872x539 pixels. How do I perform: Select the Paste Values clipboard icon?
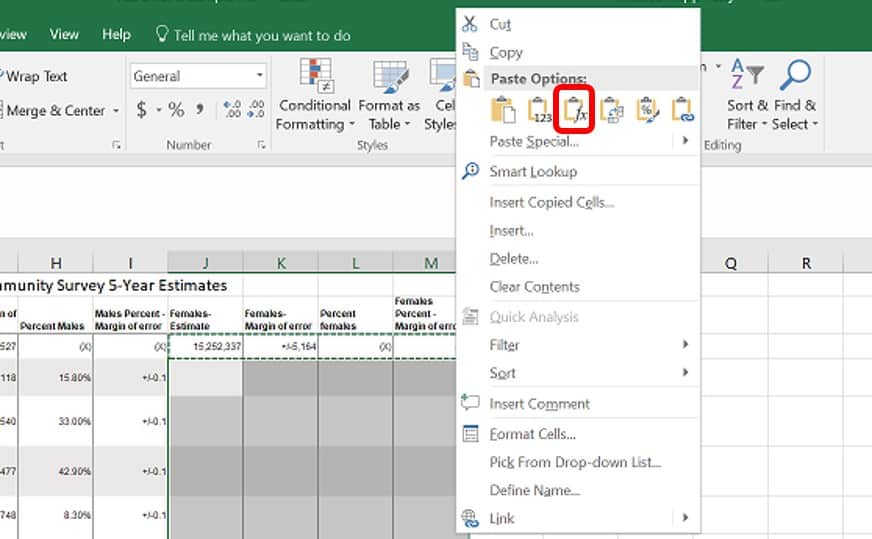coord(539,110)
